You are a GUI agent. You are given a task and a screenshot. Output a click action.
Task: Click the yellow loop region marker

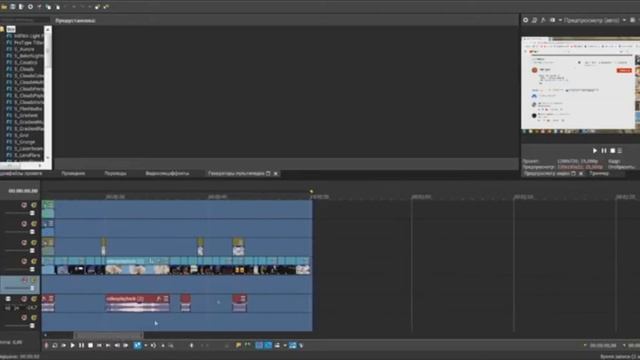[311, 191]
